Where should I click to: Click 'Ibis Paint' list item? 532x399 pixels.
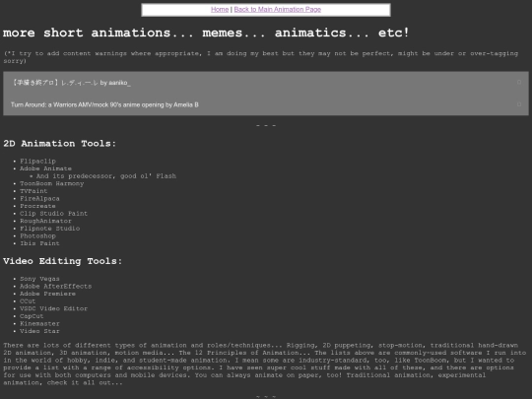(39, 243)
